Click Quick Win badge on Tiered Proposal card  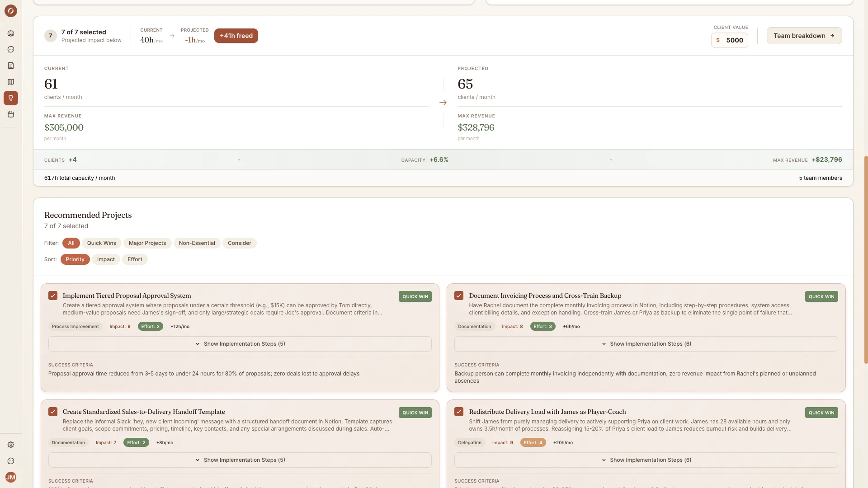tap(415, 296)
